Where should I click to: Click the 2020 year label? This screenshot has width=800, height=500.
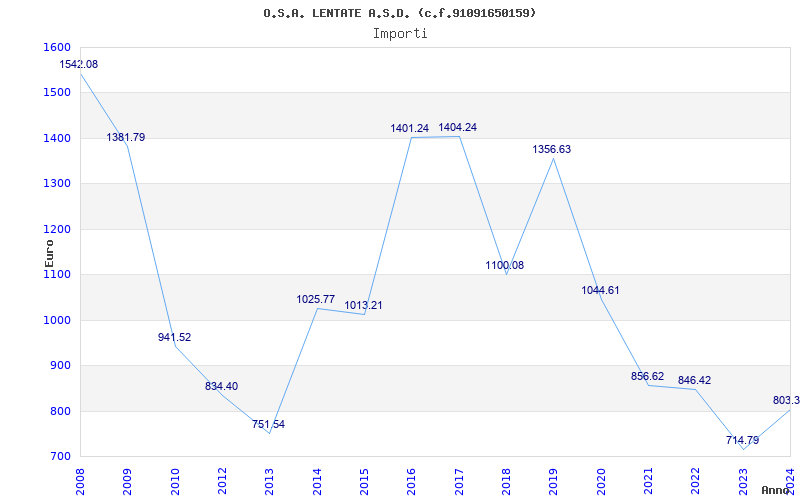point(601,482)
